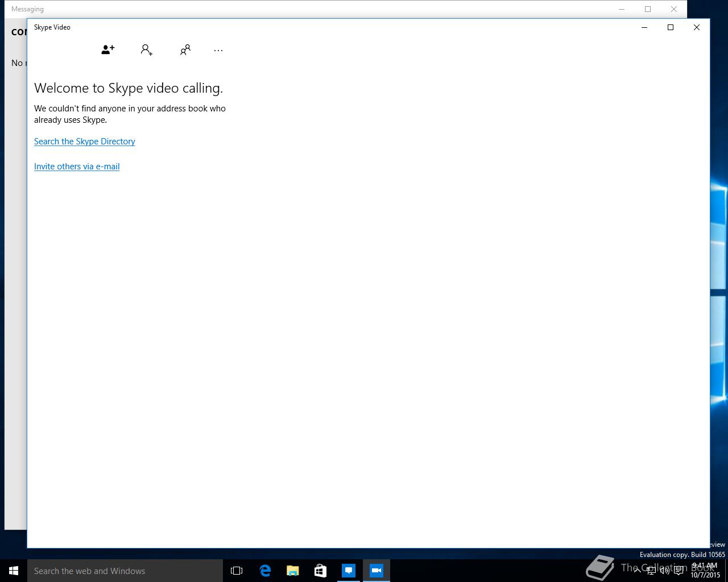
Task: Open the people group icon in Skype Video
Action: coord(185,50)
